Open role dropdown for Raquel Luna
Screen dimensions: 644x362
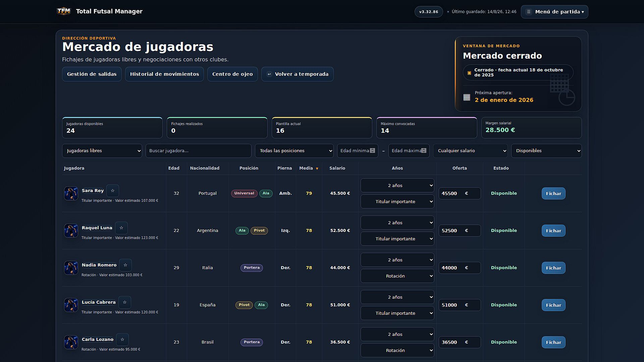click(x=397, y=239)
